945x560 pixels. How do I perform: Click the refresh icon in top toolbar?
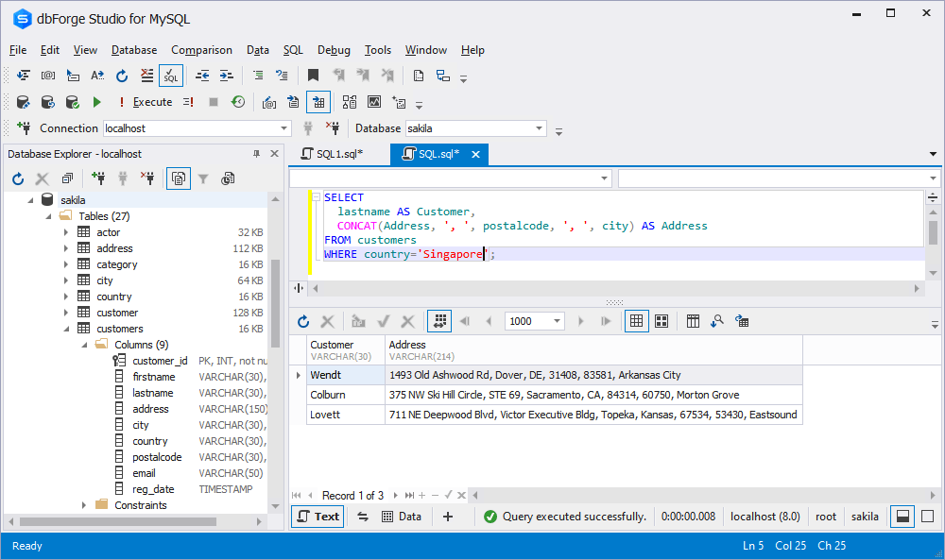(122, 76)
